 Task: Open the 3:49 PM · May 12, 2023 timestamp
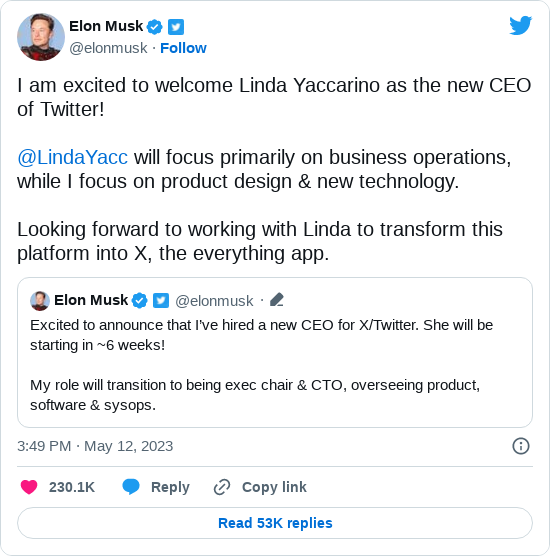[x=95, y=446]
